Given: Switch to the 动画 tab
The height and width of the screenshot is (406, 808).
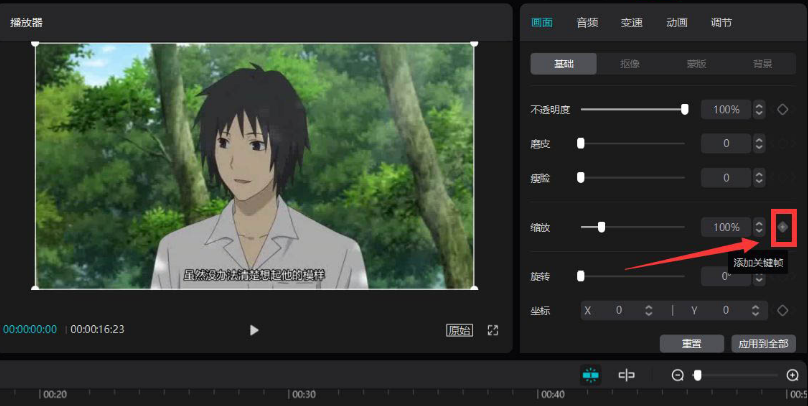Looking at the screenshot, I should (x=677, y=23).
